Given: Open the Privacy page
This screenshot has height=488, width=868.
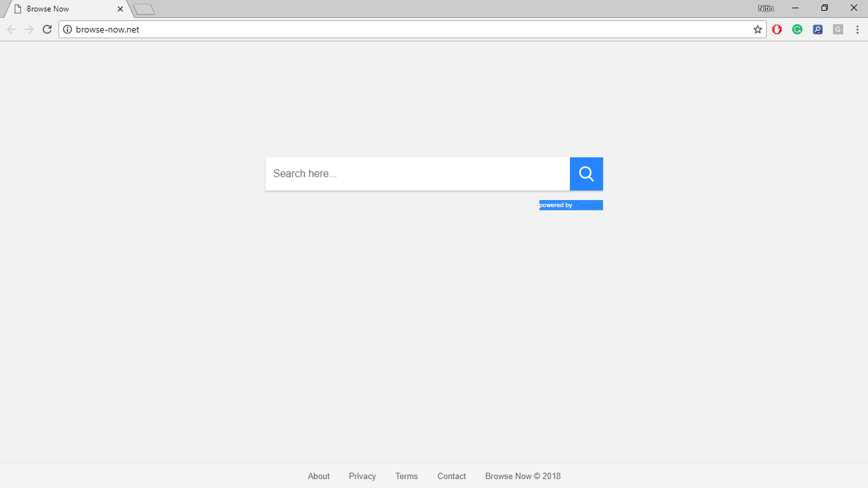Looking at the screenshot, I should (x=362, y=476).
